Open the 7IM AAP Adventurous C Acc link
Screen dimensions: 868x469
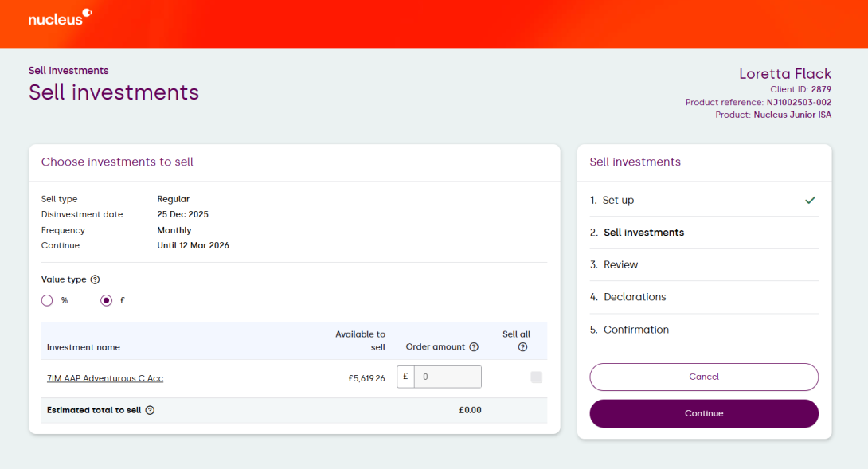pyautogui.click(x=105, y=378)
